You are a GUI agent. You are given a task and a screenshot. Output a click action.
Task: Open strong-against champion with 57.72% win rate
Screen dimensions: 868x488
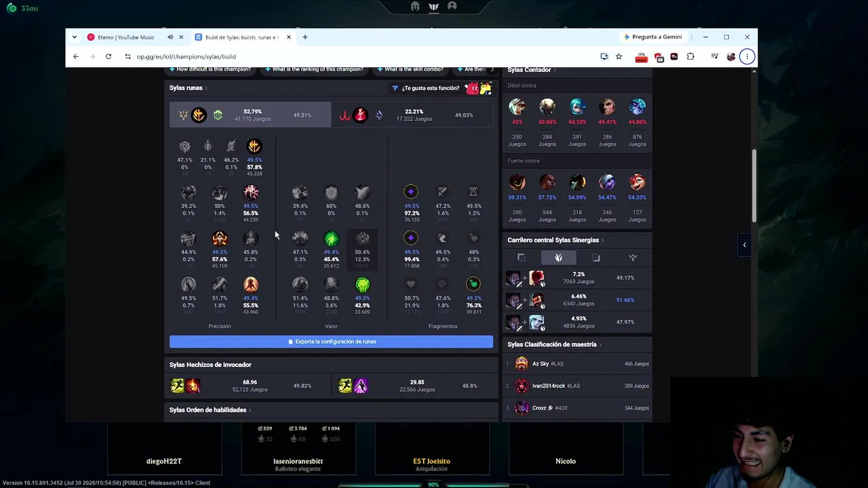tap(547, 182)
